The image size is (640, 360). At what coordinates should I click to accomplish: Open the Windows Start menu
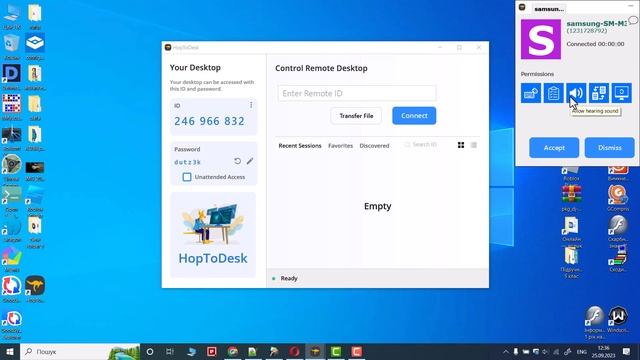tap(10, 351)
